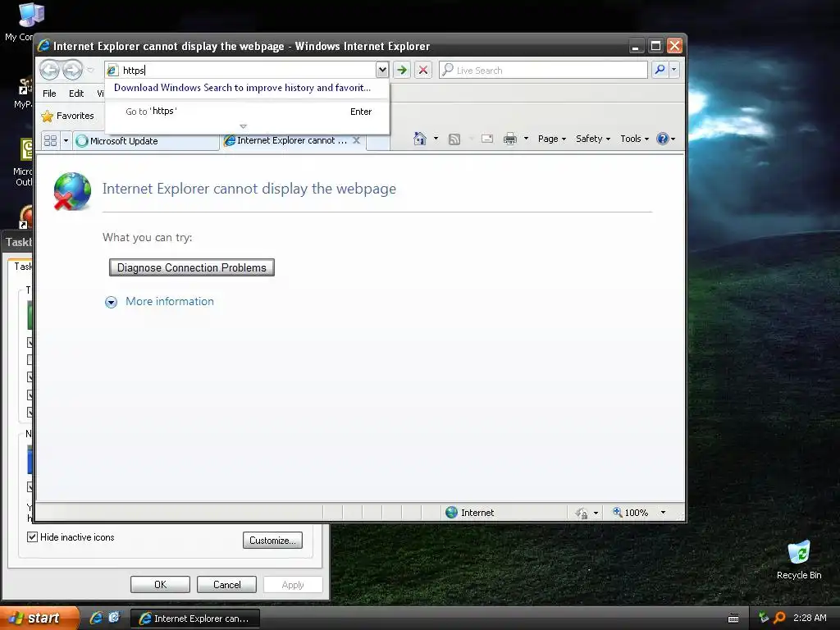Click the Help question mark icon
Viewport: 840px width, 630px height.
click(x=663, y=139)
